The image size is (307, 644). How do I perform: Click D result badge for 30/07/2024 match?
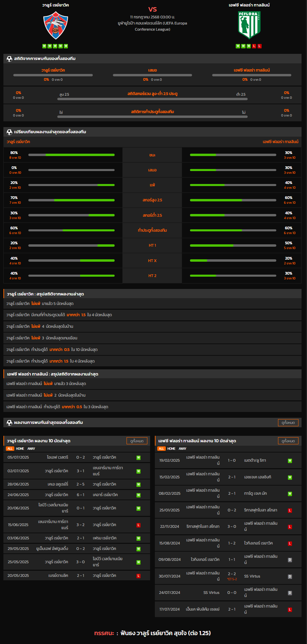point(290,577)
